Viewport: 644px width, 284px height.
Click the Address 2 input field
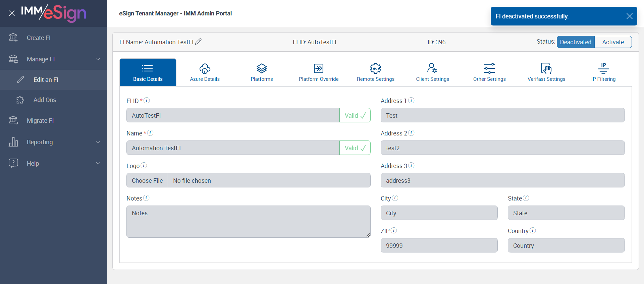tap(503, 148)
